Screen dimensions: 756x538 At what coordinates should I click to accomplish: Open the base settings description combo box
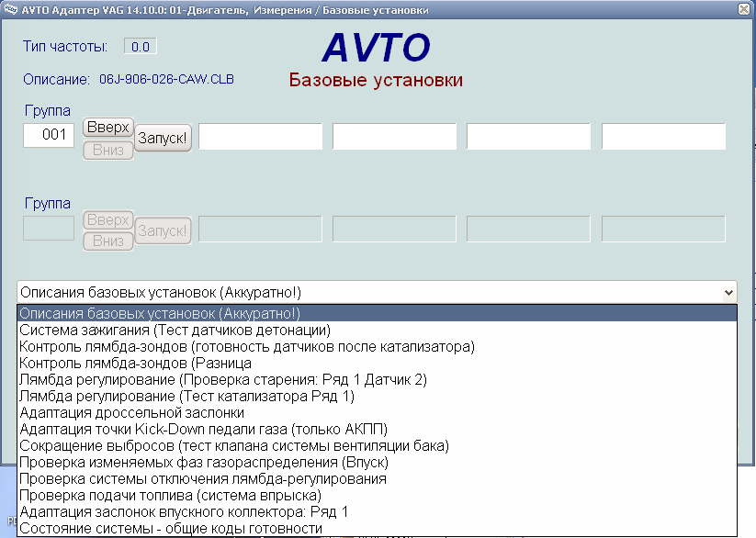(x=728, y=291)
